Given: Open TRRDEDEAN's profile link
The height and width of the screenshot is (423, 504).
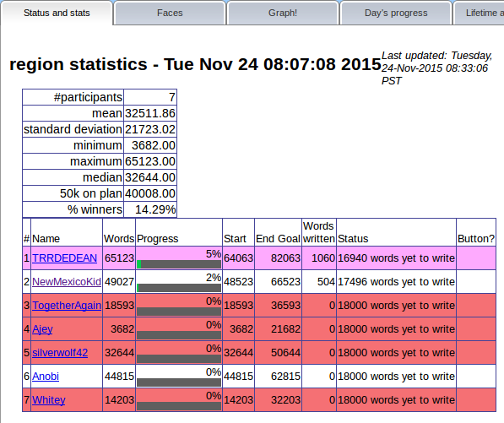Looking at the screenshot, I should (65, 258).
